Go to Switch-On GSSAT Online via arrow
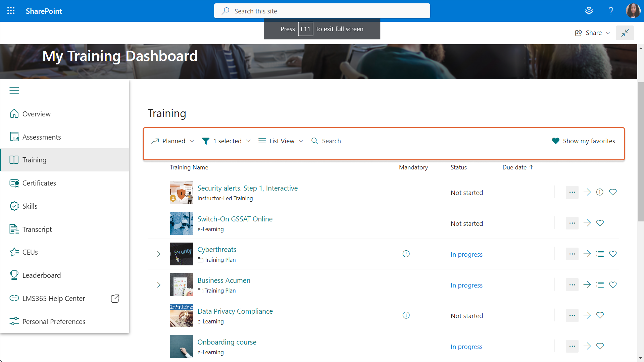The width and height of the screenshot is (644, 362). (x=587, y=223)
